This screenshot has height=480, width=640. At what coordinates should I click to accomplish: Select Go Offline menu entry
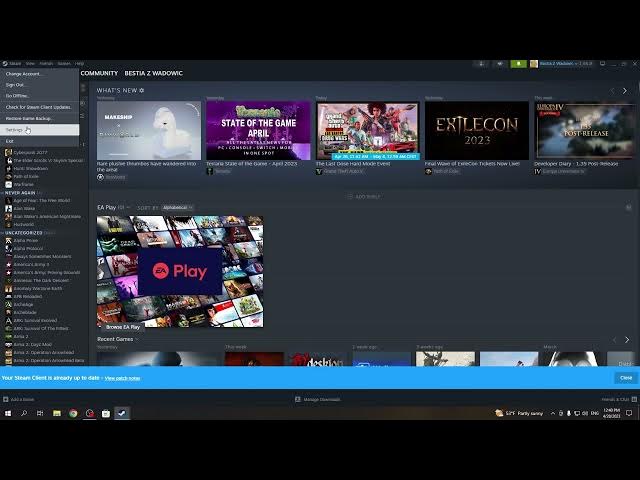click(x=39, y=96)
